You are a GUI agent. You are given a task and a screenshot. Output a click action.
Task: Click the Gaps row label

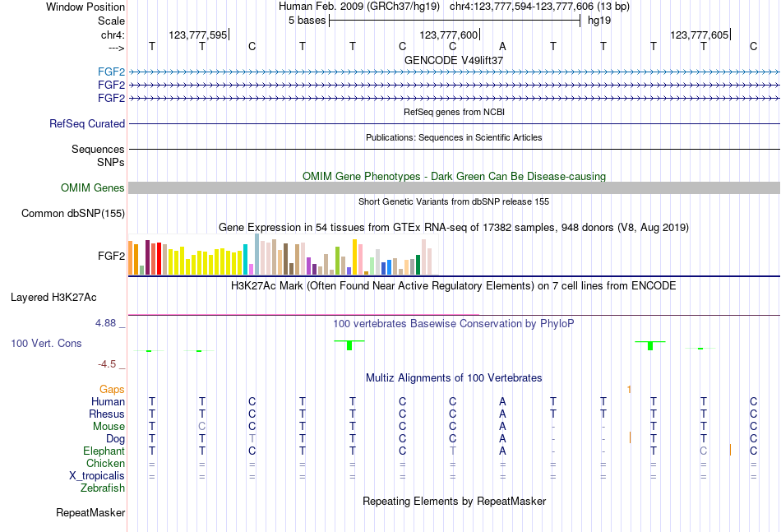click(112, 389)
